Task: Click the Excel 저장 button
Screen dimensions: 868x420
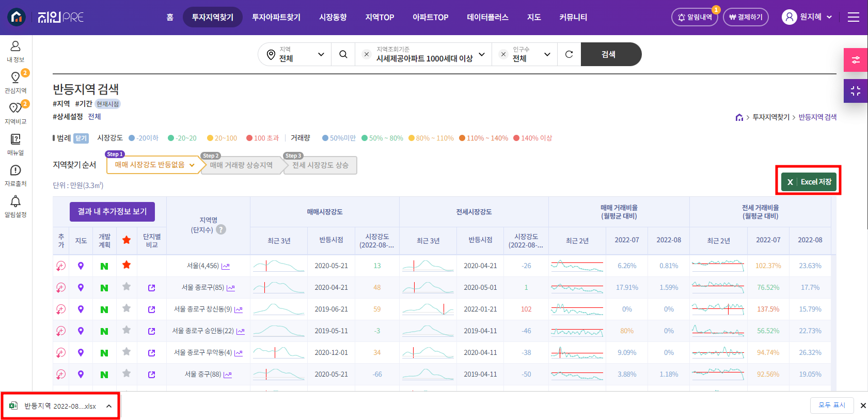Action: (808, 182)
